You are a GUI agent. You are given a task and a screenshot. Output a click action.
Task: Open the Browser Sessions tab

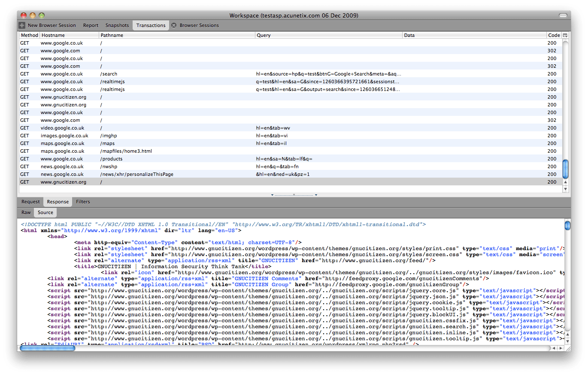click(199, 25)
